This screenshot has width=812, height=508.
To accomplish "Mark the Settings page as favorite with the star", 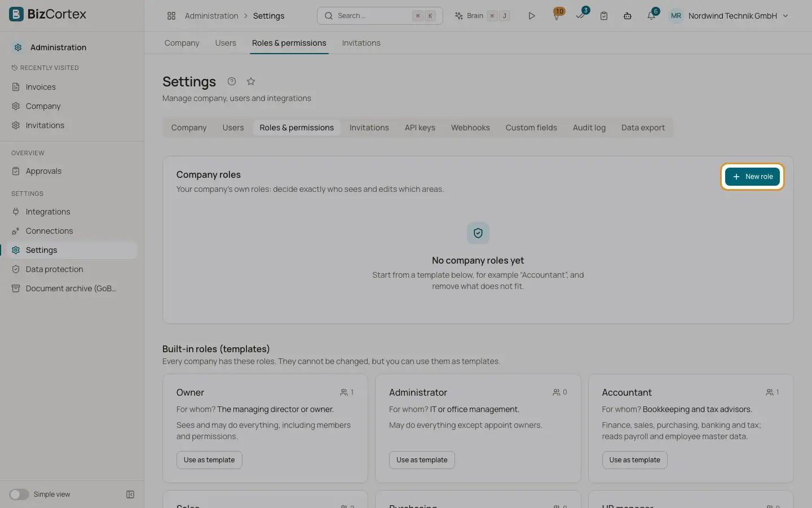I will pyautogui.click(x=251, y=81).
